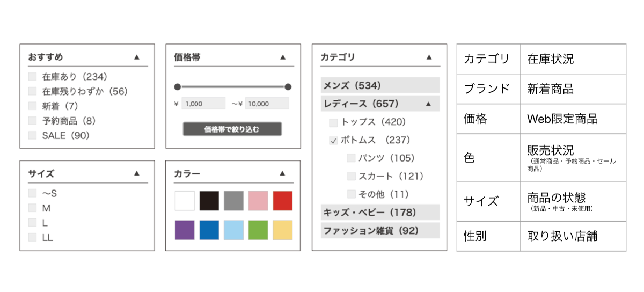Select the L size checkbox

tap(32, 222)
